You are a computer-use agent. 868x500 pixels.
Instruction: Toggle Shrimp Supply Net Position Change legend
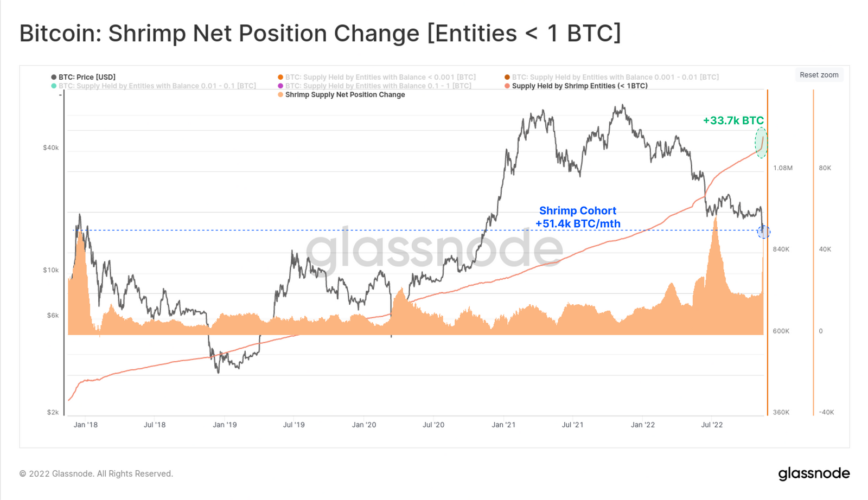pyautogui.click(x=341, y=94)
